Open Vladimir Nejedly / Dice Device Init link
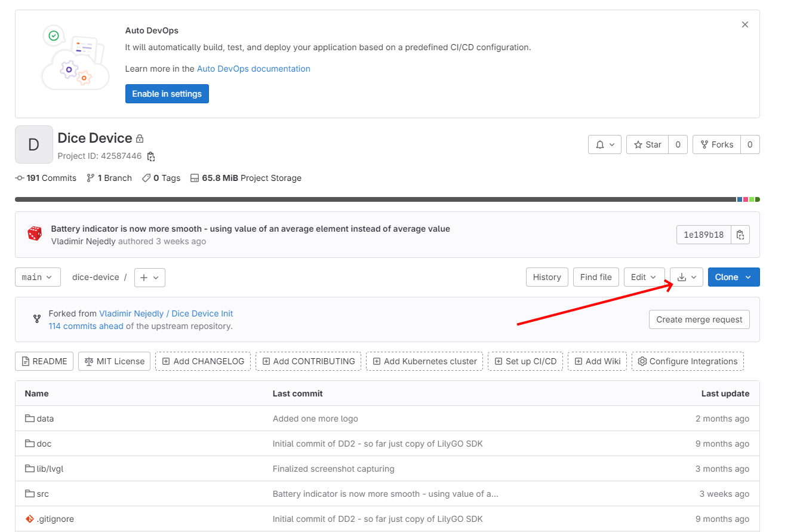The width and height of the screenshot is (803, 532). pyautogui.click(x=166, y=313)
